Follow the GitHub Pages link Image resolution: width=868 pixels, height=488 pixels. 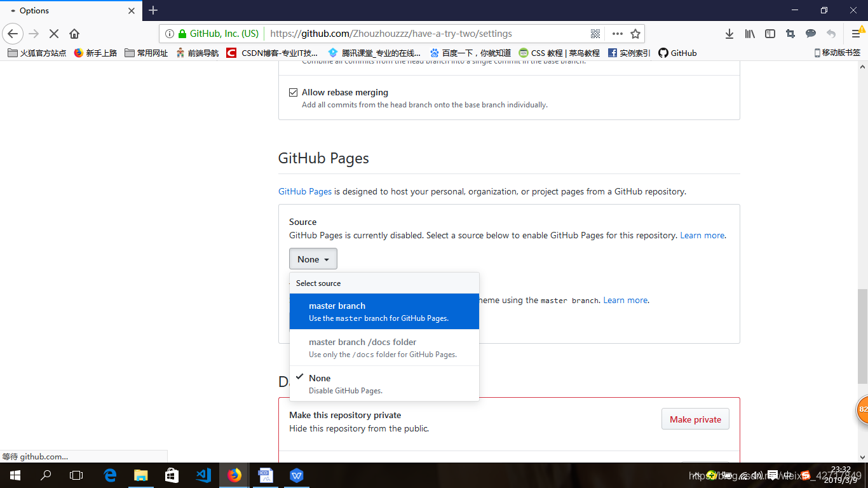(305, 191)
